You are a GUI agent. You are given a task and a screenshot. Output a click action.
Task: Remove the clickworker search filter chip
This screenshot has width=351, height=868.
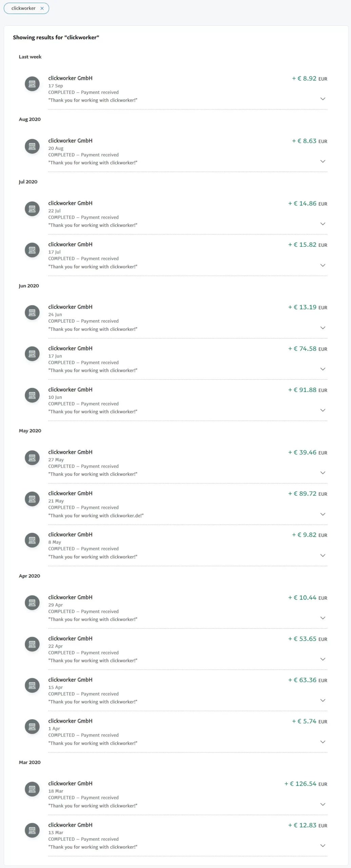(42, 8)
